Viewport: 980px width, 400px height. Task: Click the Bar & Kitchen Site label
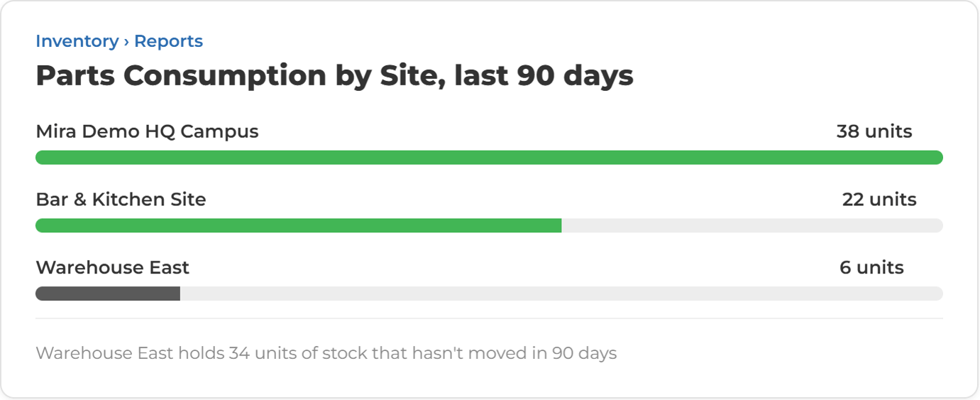(x=121, y=200)
